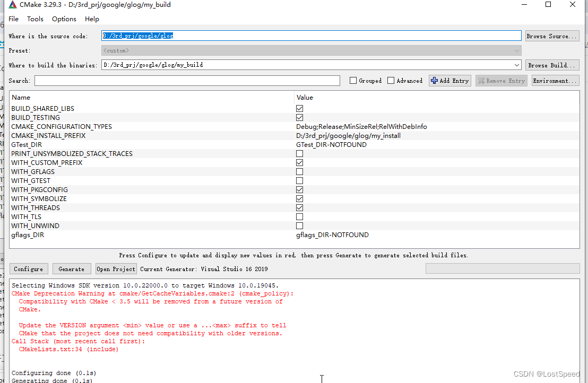This screenshot has height=383, width=588.
Task: Open the Environment settings button
Action: tap(556, 81)
